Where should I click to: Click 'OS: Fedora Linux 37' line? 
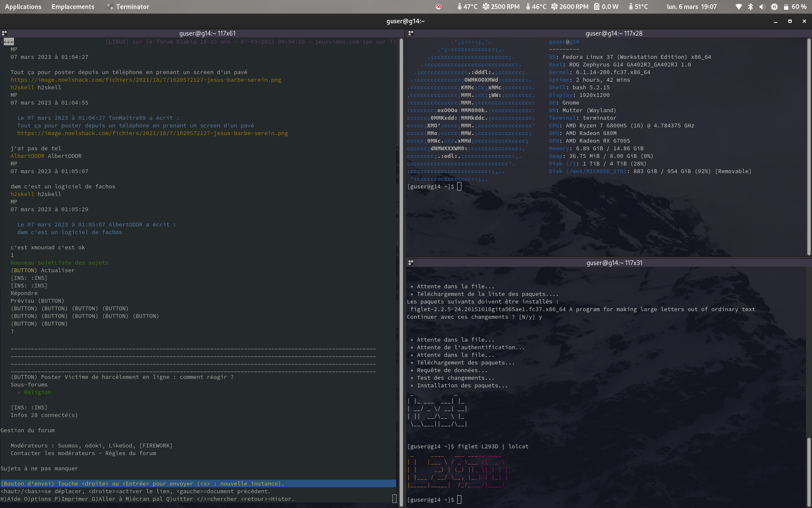click(630, 57)
